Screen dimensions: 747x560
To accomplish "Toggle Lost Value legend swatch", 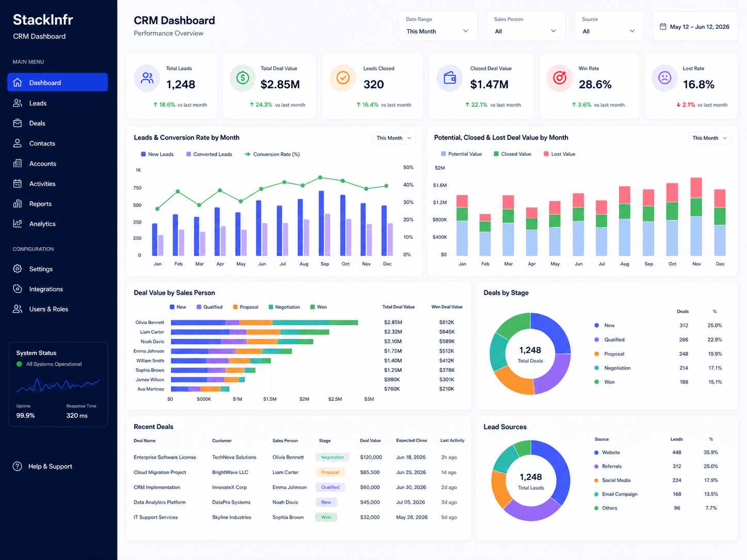I will tap(546, 154).
